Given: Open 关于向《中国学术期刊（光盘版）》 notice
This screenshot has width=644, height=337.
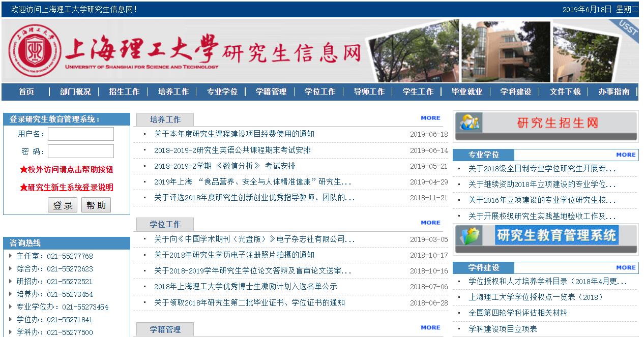Looking at the screenshot, I should 254,239.
